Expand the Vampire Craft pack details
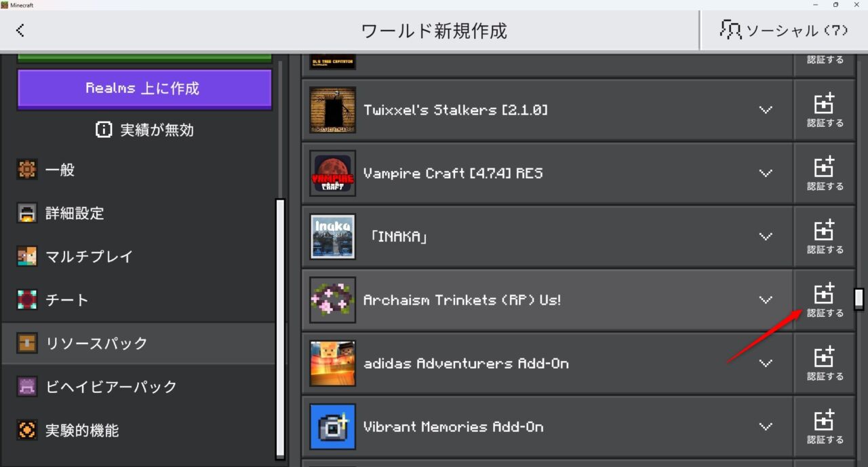The image size is (868, 467). coord(766,173)
